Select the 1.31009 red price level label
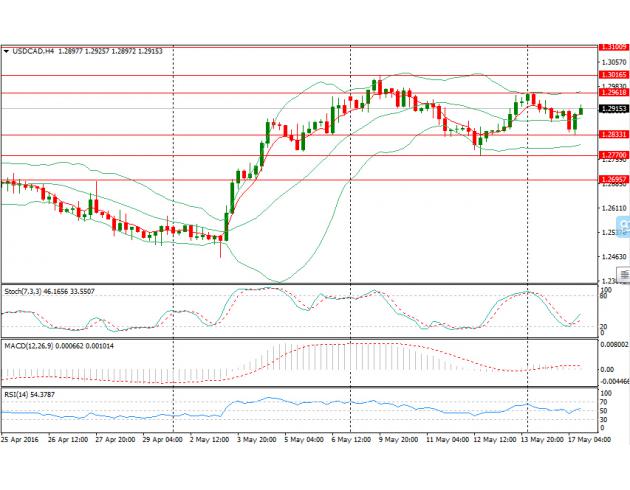The image size is (630, 490). 612,47
